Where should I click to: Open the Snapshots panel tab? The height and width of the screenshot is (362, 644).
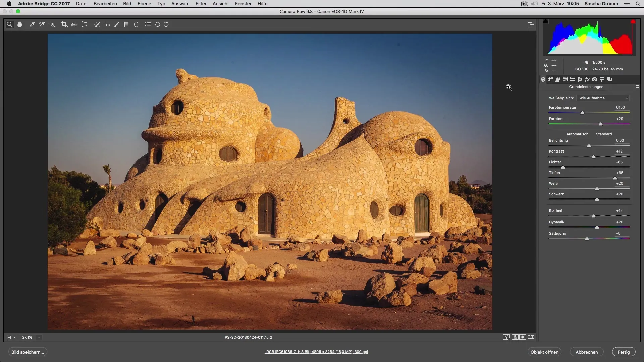coord(609,79)
